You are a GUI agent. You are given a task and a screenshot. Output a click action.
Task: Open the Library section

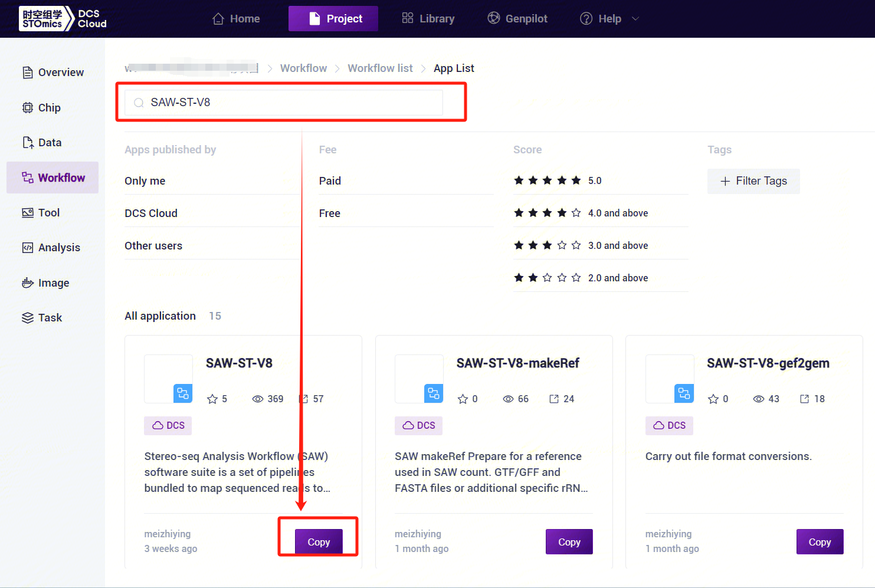(428, 19)
